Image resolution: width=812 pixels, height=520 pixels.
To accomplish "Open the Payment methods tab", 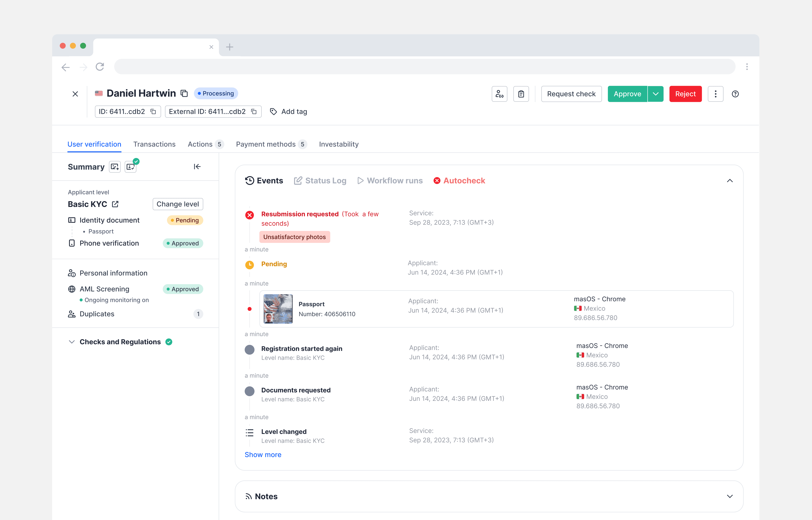I will pos(271,144).
